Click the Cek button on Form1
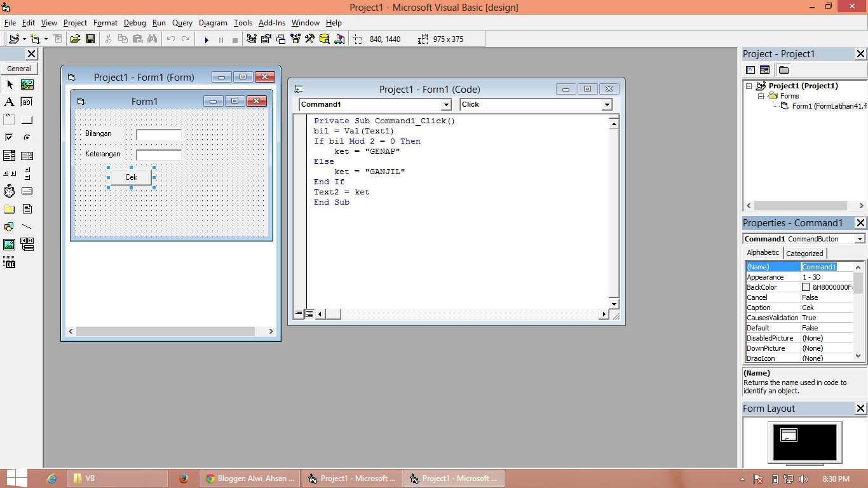 [131, 177]
